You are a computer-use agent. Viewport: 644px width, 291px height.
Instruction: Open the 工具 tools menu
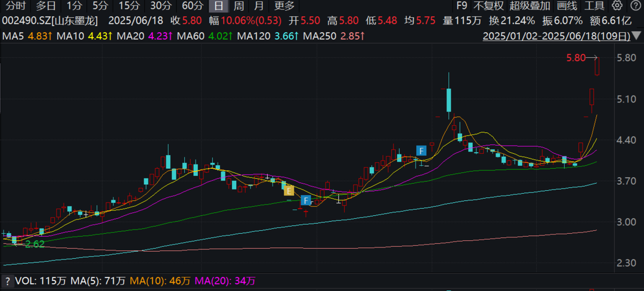595,7
